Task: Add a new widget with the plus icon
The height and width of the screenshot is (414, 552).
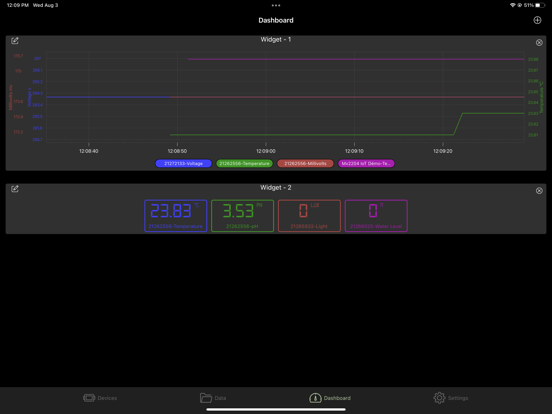Action: click(537, 20)
